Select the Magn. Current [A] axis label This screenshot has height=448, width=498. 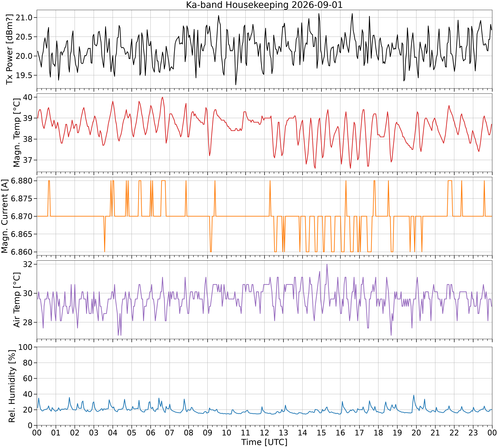[x=4, y=216]
